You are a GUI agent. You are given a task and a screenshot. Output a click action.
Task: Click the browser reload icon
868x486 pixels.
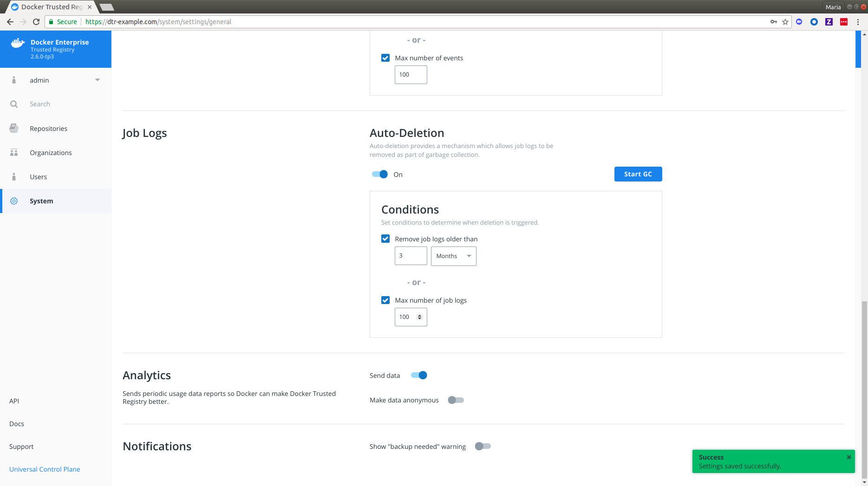tap(36, 22)
